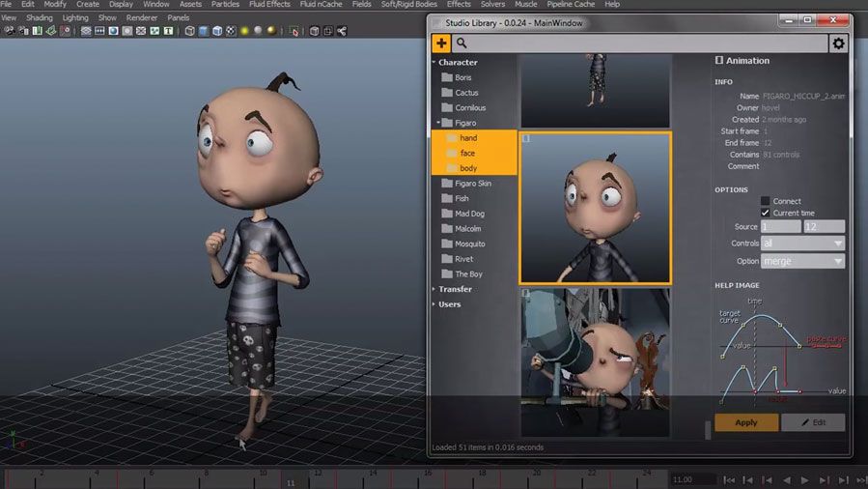
Task: Click the magnifier search icon in Studio Library
Action: (462, 43)
